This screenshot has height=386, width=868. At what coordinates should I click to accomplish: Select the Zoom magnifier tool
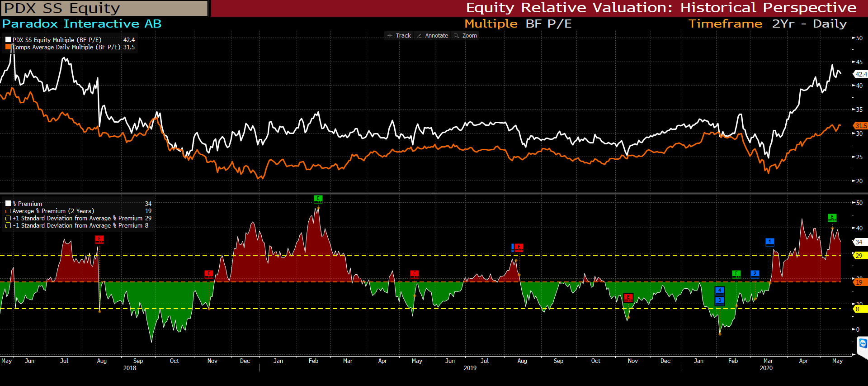coord(465,36)
